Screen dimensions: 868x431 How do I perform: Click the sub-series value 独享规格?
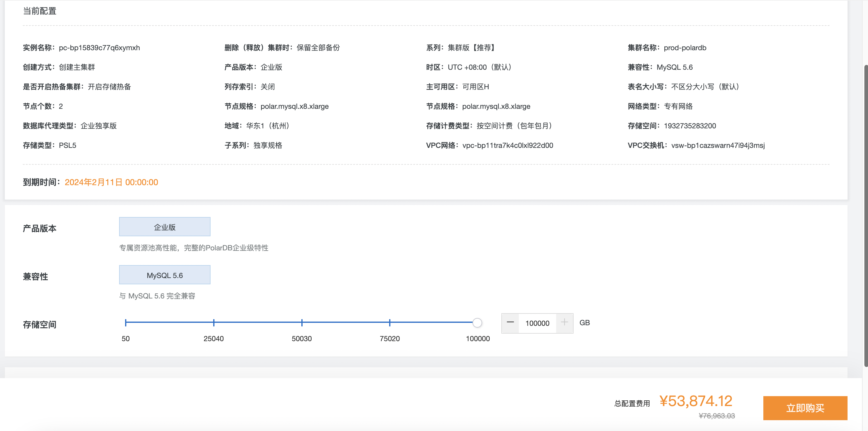[268, 145]
